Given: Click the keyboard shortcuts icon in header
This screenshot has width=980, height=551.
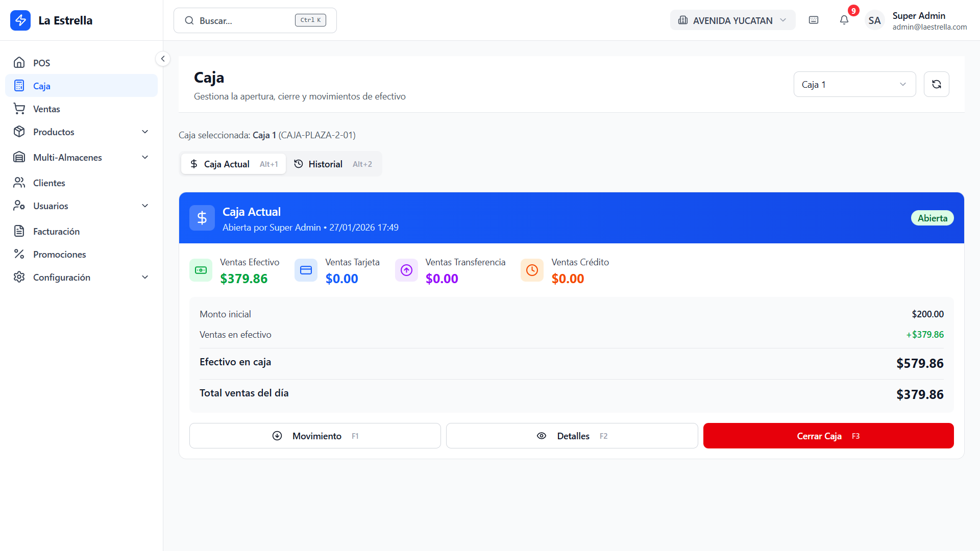Looking at the screenshot, I should click(814, 20).
